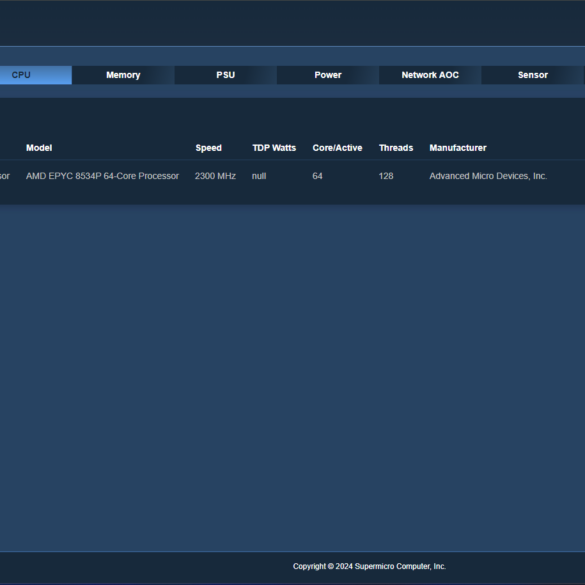
Task: Open the PSU tab
Action: [226, 75]
